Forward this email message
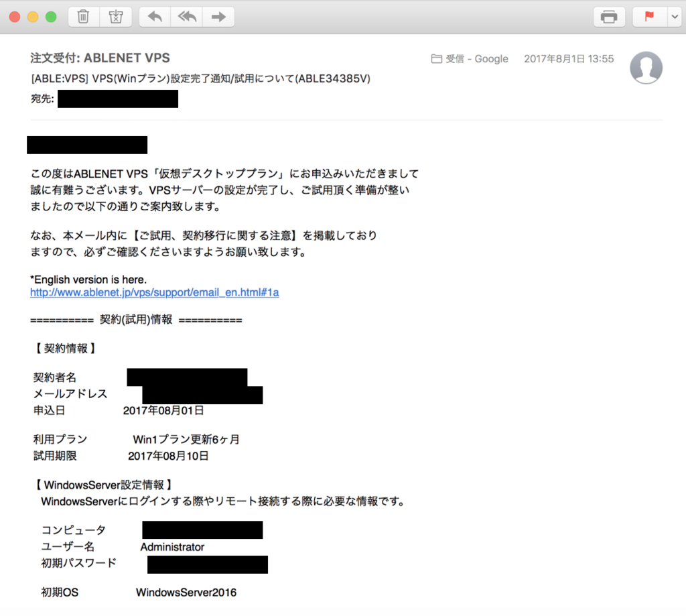 [218, 17]
